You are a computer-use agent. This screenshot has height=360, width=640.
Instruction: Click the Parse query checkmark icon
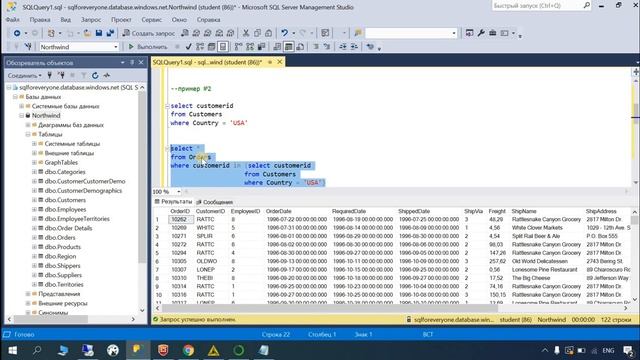click(188, 47)
